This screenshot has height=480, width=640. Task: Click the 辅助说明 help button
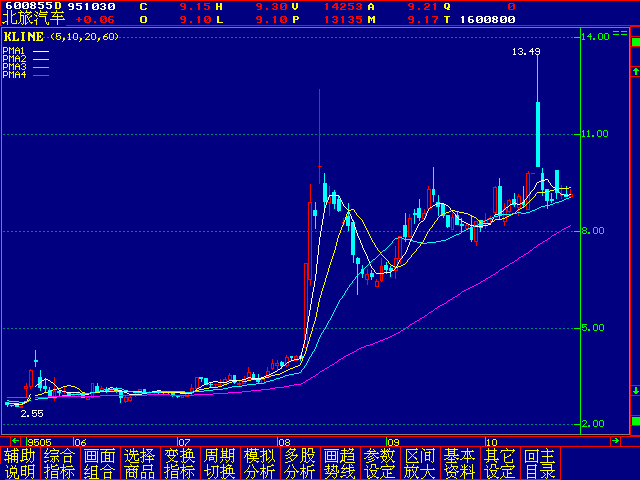[x=20, y=463]
